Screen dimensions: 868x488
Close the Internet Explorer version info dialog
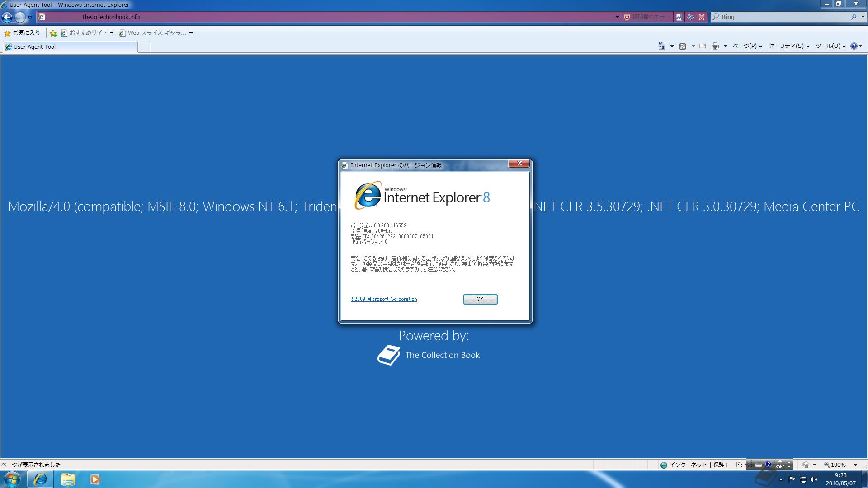click(519, 164)
